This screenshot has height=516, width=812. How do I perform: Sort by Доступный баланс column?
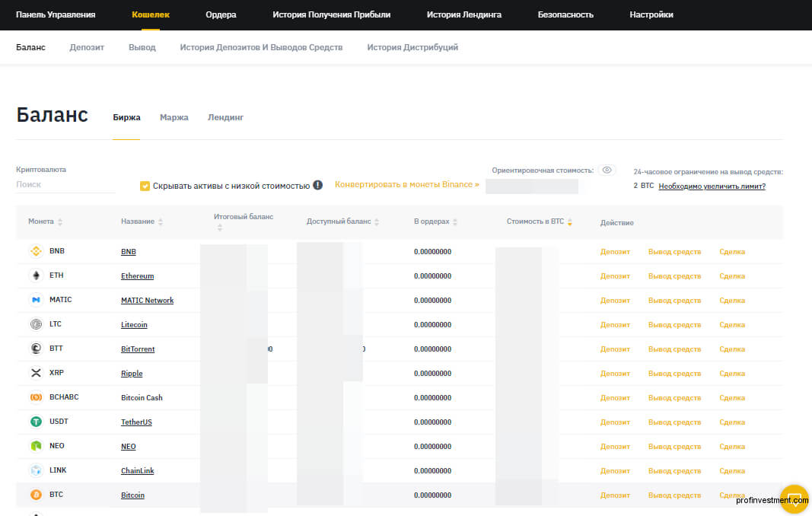click(377, 221)
